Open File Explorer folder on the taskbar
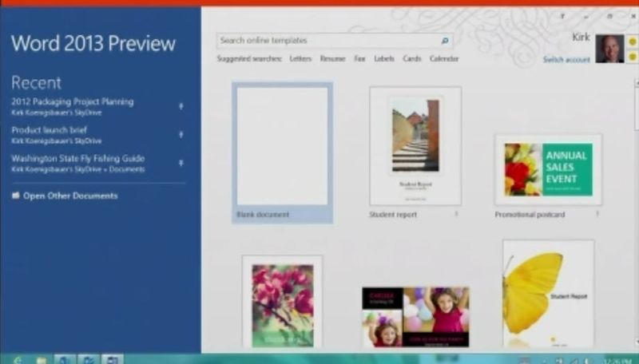Viewport: 639px width, 364px height. click(x=42, y=360)
